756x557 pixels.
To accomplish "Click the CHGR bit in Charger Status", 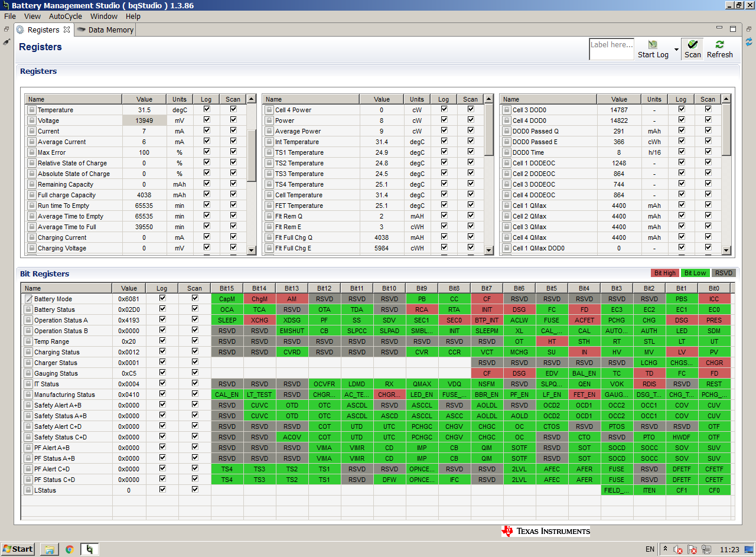I will tap(714, 363).
